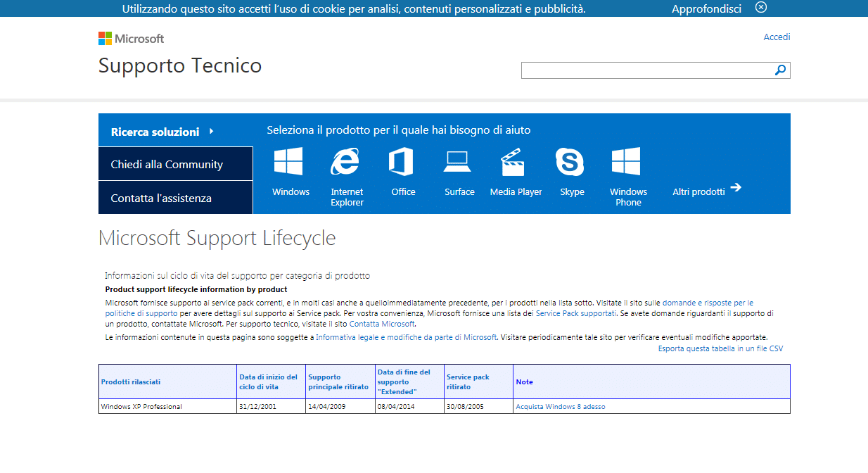Click the Skype label under its icon
The width and height of the screenshot is (868, 473).
[x=572, y=191]
